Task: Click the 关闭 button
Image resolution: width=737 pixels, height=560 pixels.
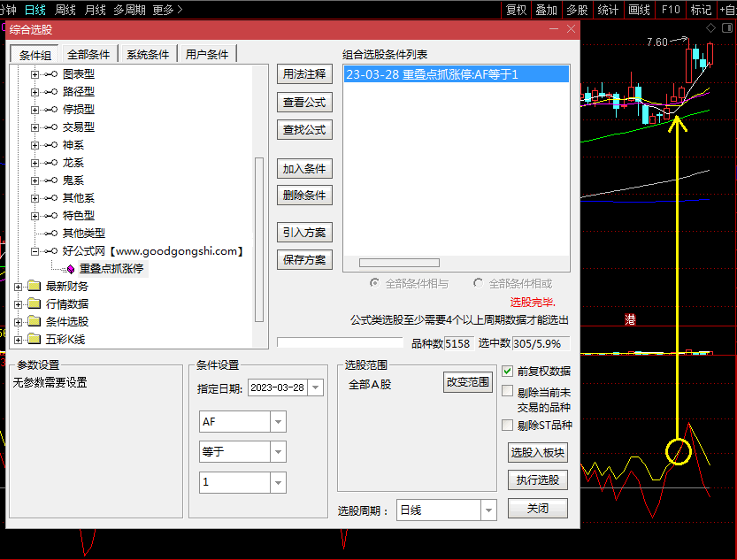Action: (538, 509)
